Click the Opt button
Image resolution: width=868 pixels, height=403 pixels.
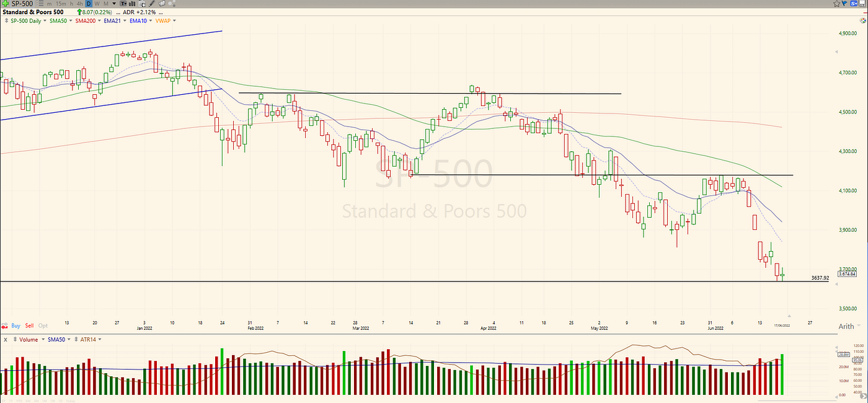click(x=43, y=325)
